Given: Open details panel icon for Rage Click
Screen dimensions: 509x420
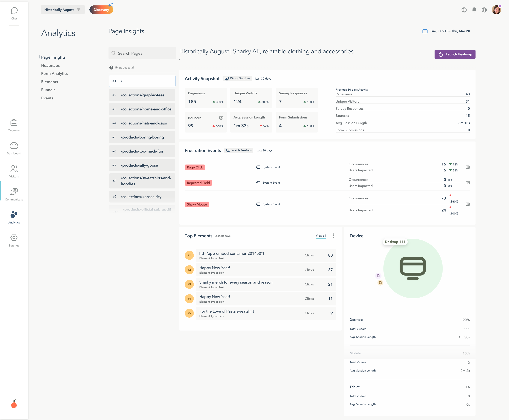Looking at the screenshot, I should (468, 167).
